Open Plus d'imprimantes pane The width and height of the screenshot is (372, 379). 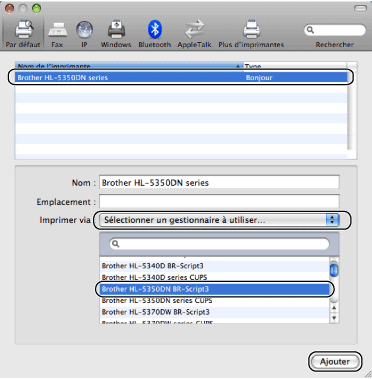coord(251,33)
